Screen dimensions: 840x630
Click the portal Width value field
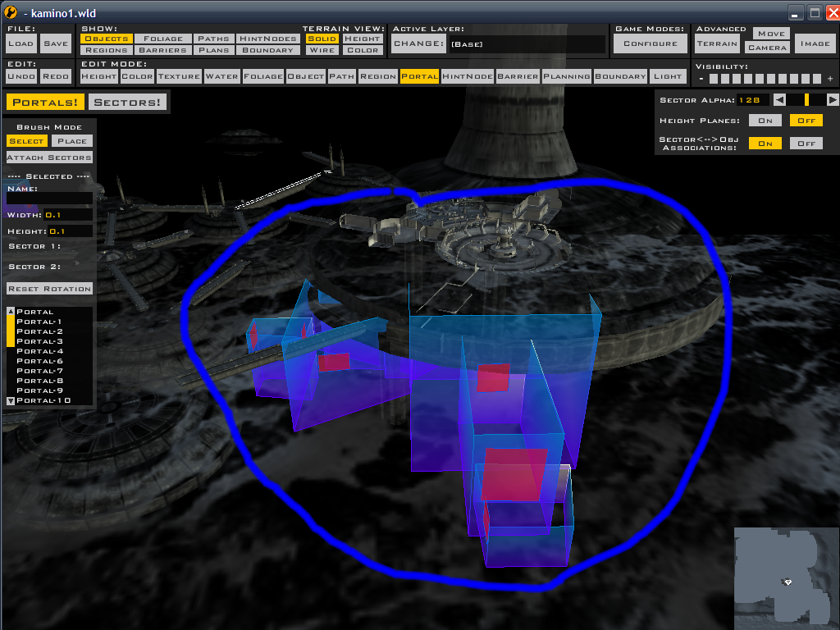click(67, 215)
